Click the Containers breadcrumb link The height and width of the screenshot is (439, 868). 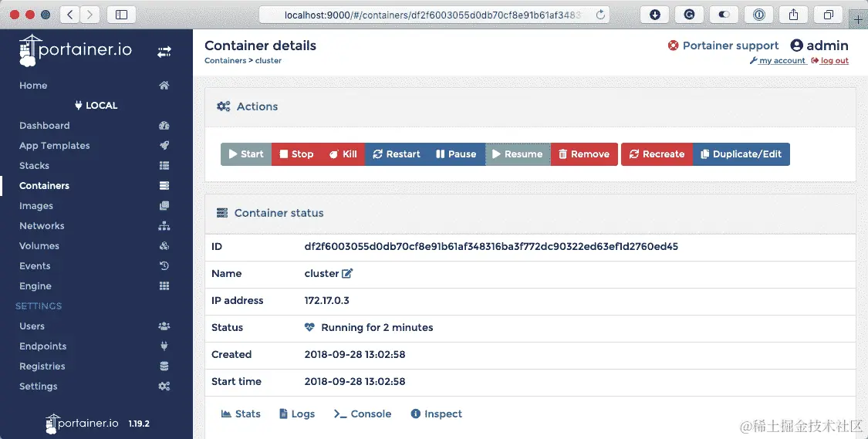225,60
